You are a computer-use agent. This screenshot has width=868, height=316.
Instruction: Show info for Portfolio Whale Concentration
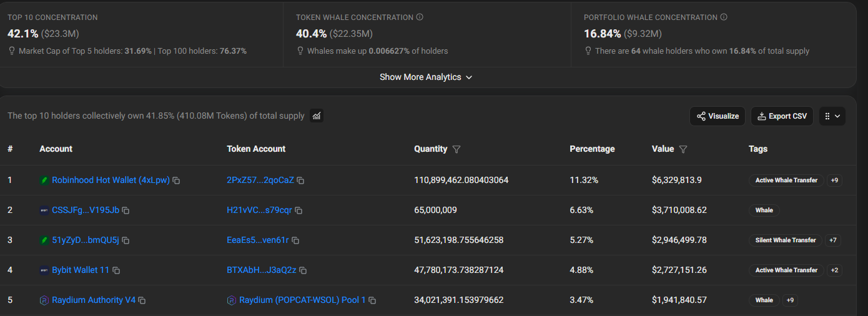(724, 17)
